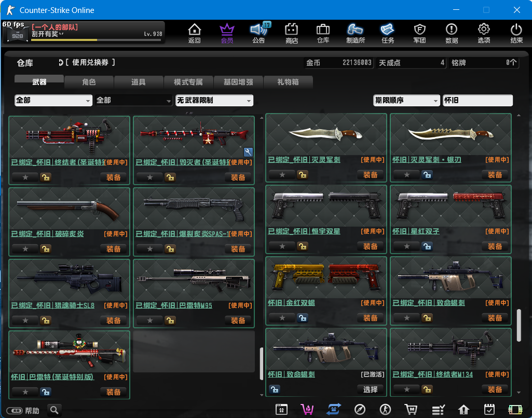The width and height of the screenshot is (532, 418).
Task: Click 装备 for 终结者M134
Action: (x=495, y=389)
